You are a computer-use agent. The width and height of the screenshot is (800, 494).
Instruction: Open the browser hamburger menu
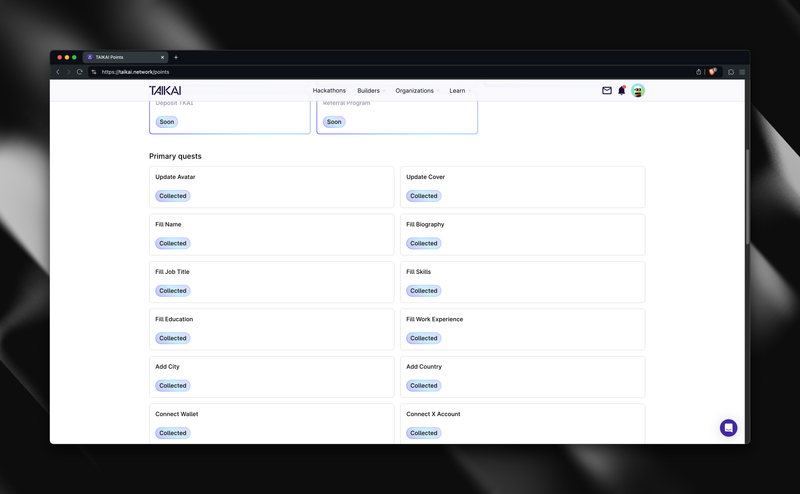[x=742, y=72]
